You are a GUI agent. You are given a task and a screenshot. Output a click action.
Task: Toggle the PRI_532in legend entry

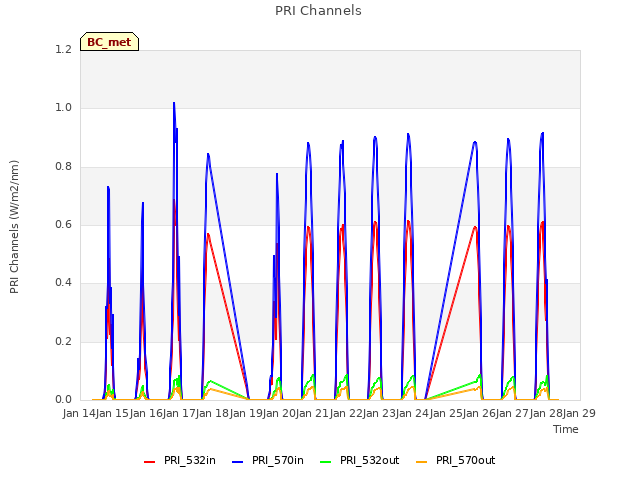(x=180, y=460)
